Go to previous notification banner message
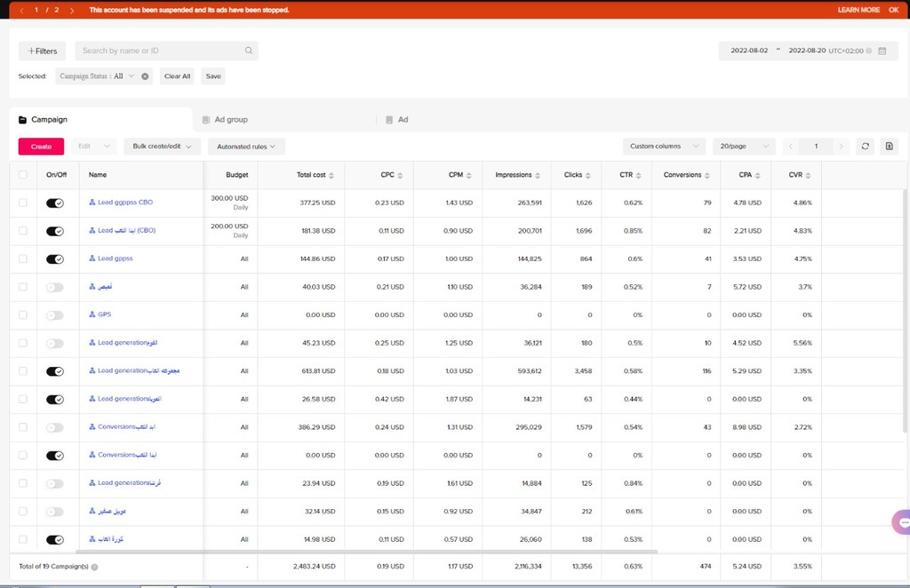Viewport: 910px width, 588px height. tap(21, 10)
